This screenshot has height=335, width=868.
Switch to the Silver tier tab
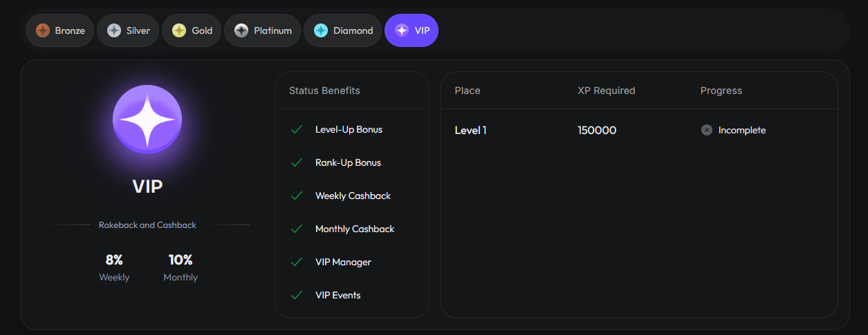click(x=129, y=30)
